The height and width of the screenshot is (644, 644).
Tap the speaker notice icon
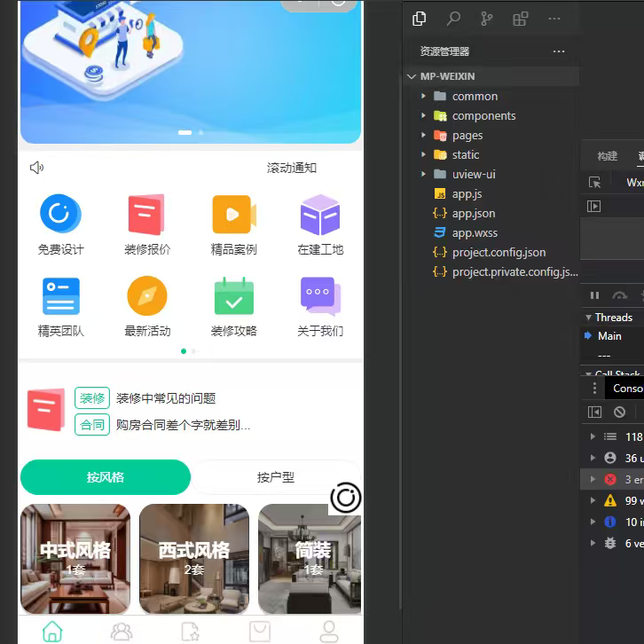(x=36, y=167)
